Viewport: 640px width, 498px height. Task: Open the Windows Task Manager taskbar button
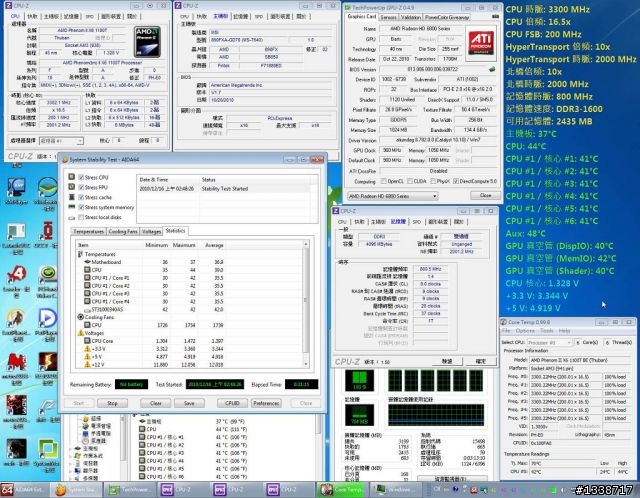[x=395, y=489]
